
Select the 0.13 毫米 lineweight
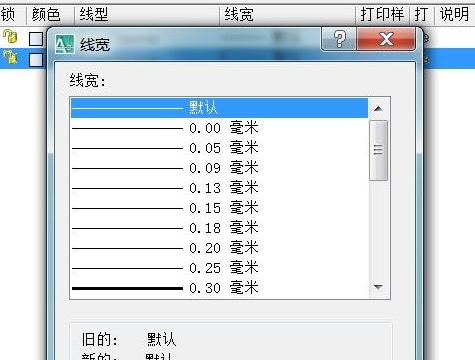click(219, 188)
